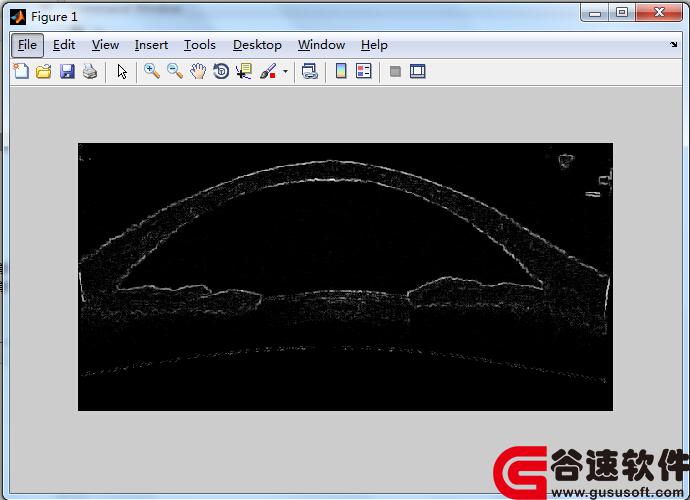Screen dimensions: 690x500
Task: Insert a Legend via toolbar icon
Action: pos(363,71)
